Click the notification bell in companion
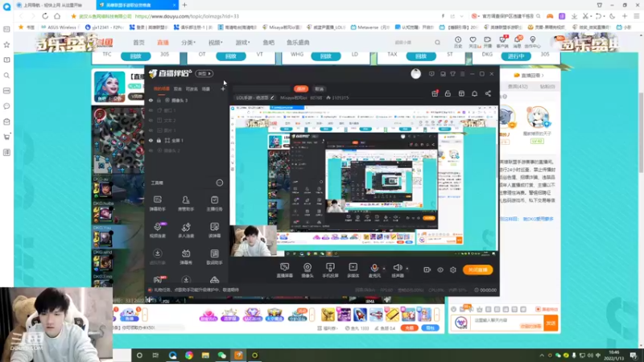644x362 pixels. 474,93
